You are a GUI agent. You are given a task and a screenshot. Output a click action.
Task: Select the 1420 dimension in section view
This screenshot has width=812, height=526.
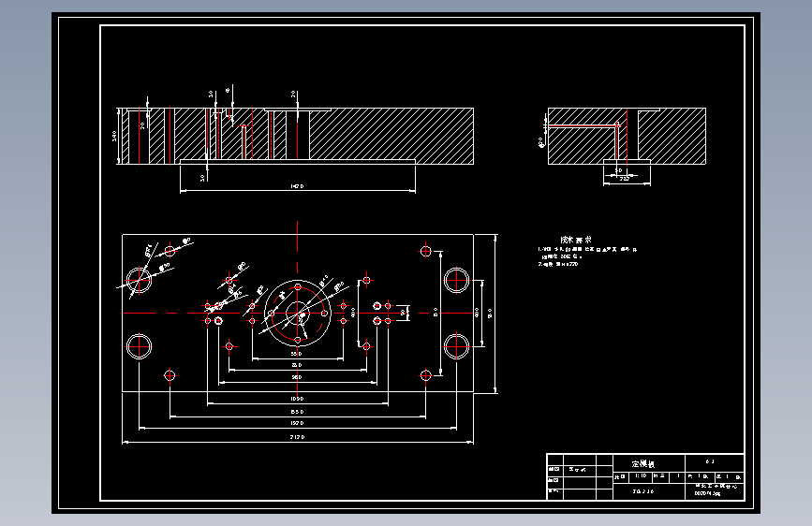coord(297,186)
